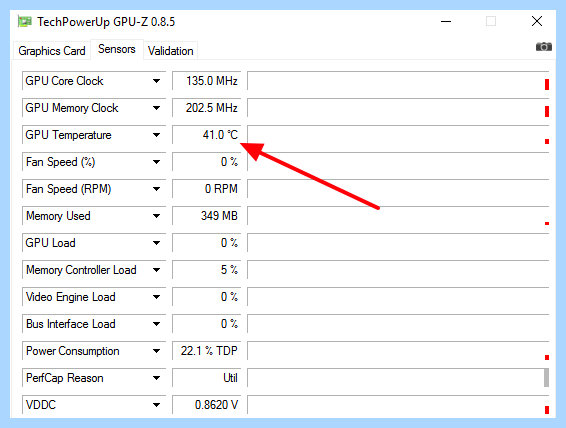Screen dimensions: 566x428
Task: Click the 22.1 % TDP value
Action: (206, 351)
